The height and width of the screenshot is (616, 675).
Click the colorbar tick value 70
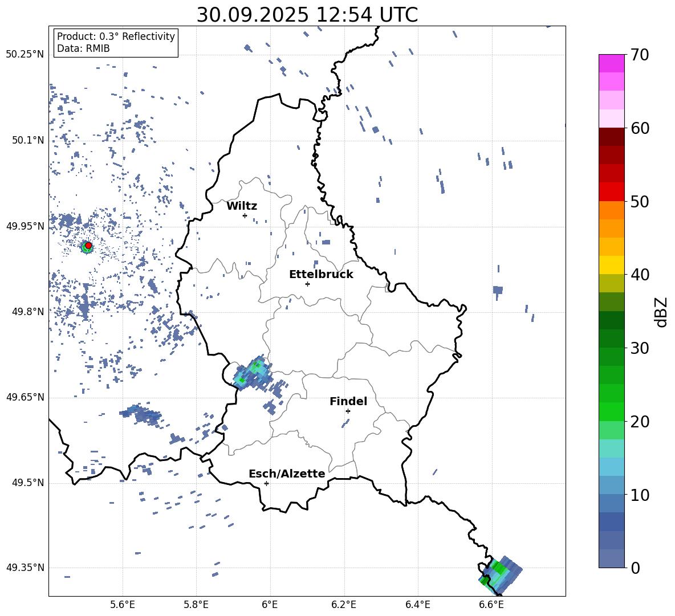640,55
